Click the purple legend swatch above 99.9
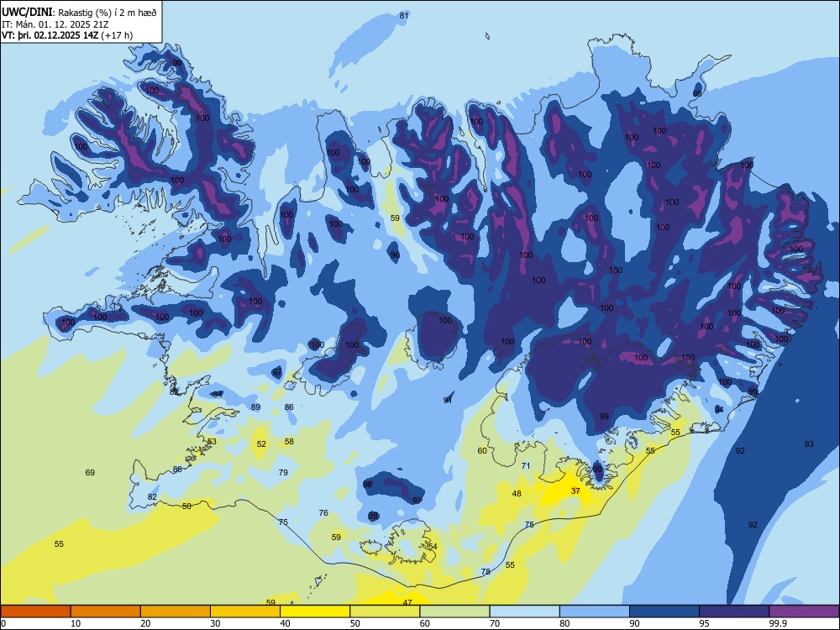Image resolution: width=840 pixels, height=630 pixels. (804, 612)
